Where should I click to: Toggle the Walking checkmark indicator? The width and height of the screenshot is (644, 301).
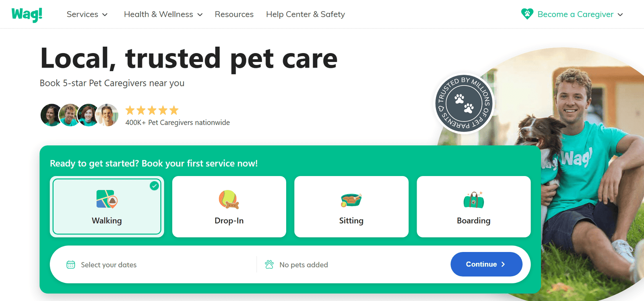[x=154, y=186]
